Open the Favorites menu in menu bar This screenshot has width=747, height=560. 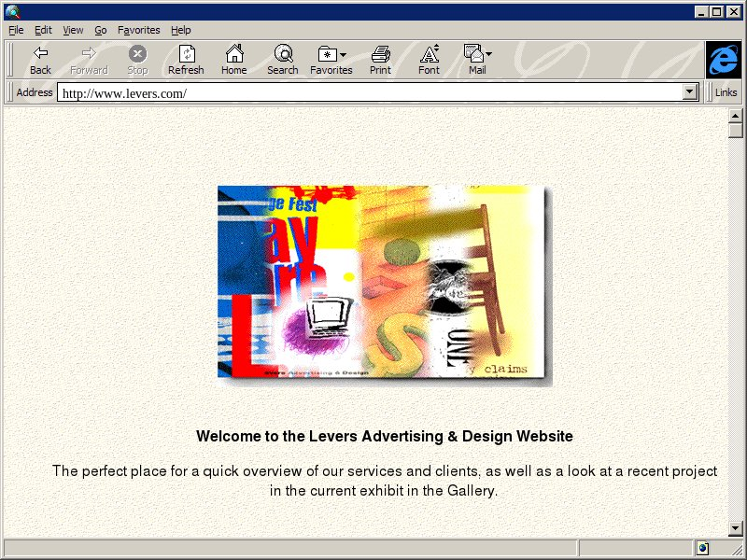(138, 30)
